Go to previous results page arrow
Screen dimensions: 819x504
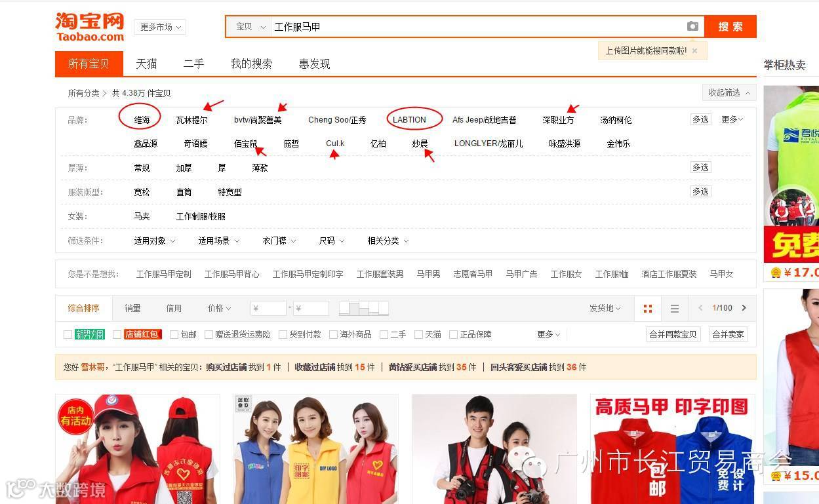click(700, 308)
